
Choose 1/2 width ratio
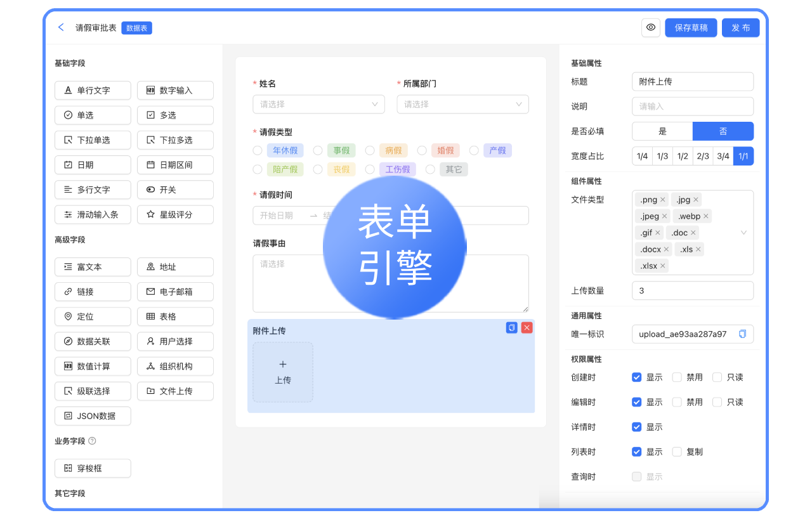(x=683, y=156)
